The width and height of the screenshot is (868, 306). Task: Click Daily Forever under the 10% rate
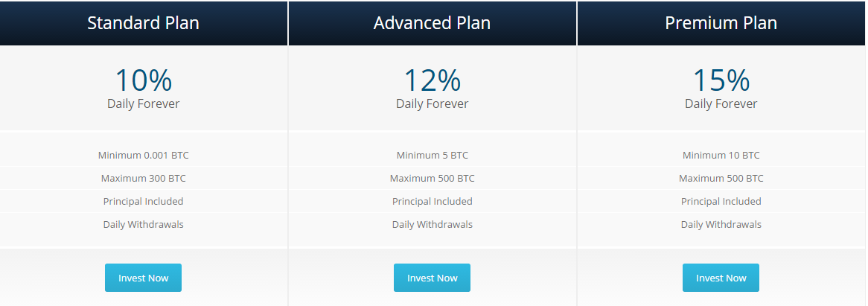click(143, 103)
